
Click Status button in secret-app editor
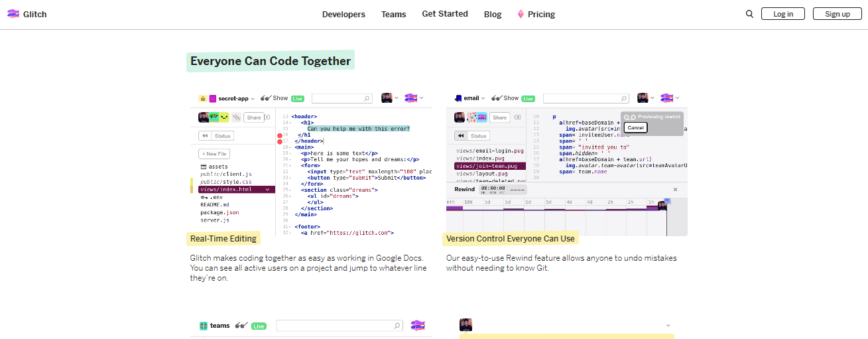[x=223, y=136]
